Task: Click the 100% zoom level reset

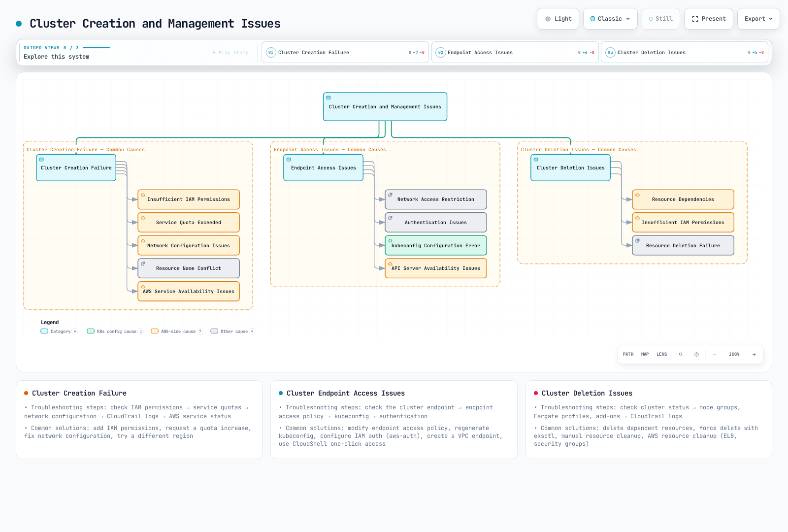Action: click(734, 354)
